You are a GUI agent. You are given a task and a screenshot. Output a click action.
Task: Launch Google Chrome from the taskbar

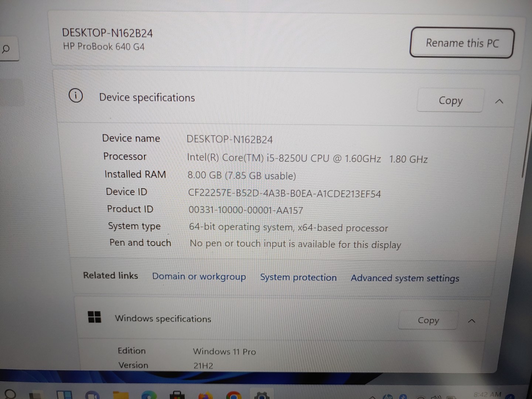coord(233,395)
